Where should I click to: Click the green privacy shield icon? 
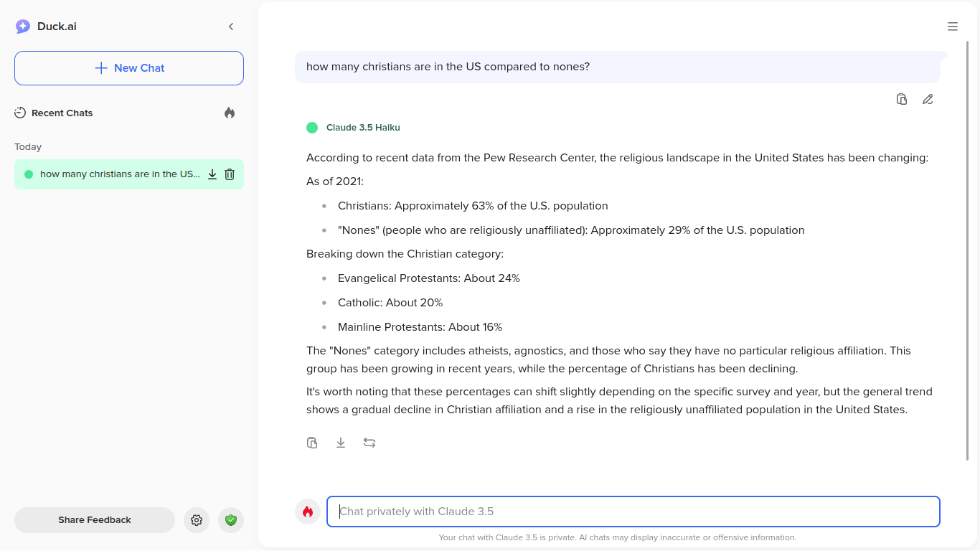231,520
